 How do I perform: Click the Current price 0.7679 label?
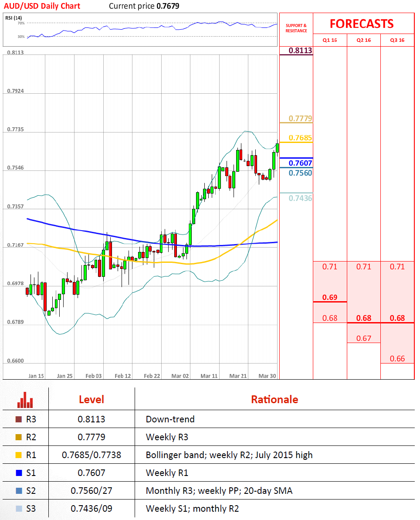(x=144, y=6)
